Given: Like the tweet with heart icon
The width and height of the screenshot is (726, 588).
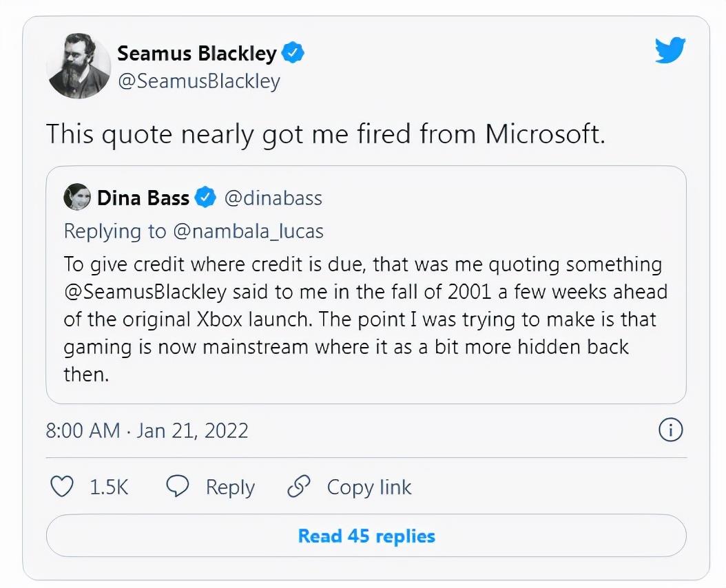Looking at the screenshot, I should pos(61,487).
